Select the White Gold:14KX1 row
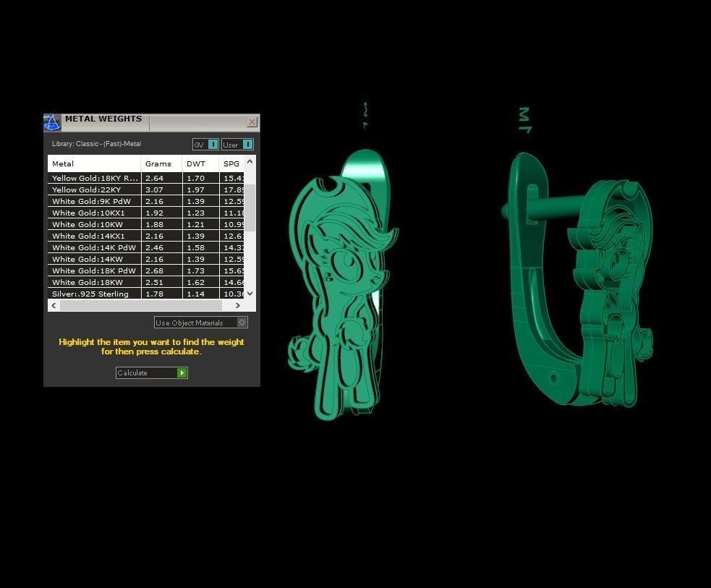 click(146, 236)
